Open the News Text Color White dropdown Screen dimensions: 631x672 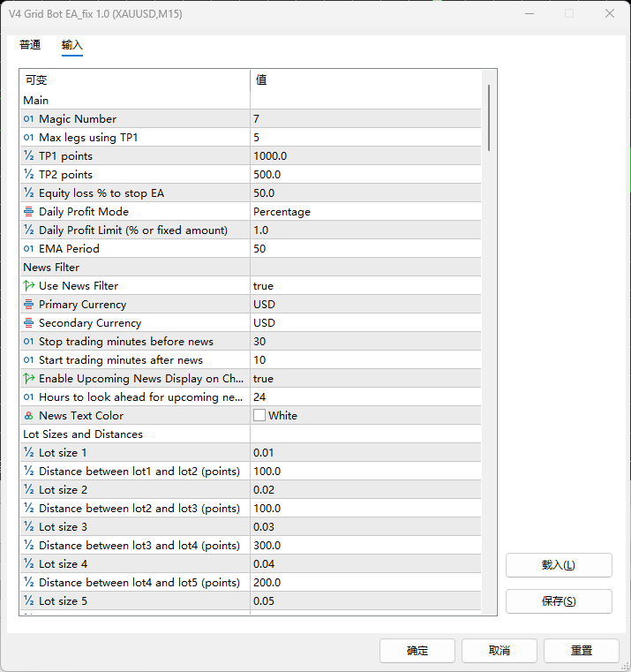pos(365,416)
